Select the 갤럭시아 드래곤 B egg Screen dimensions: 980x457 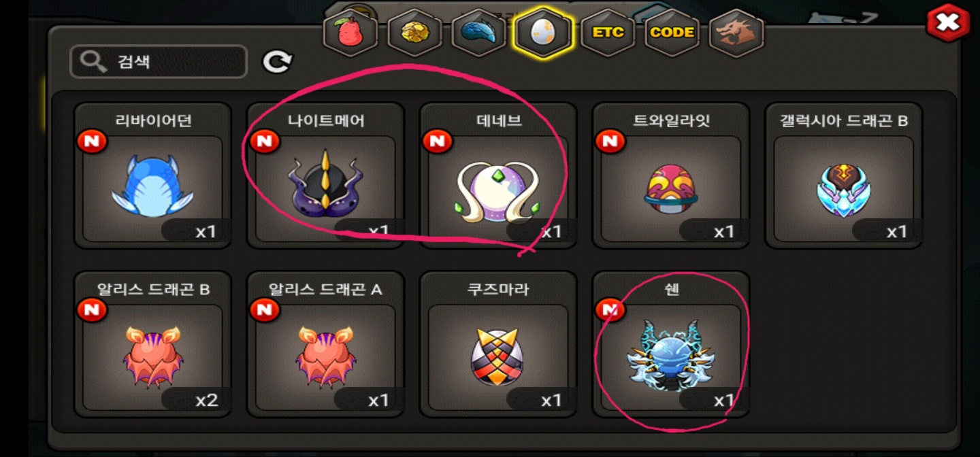click(844, 175)
